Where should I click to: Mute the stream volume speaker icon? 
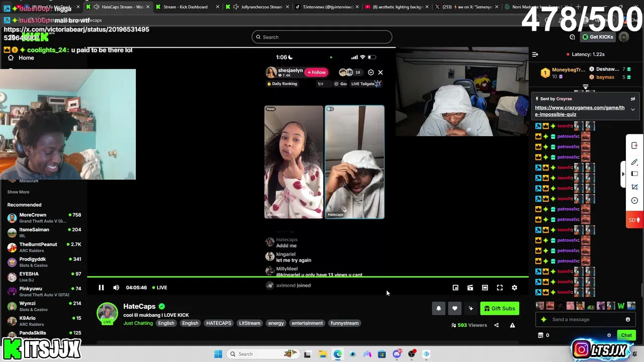[116, 288]
